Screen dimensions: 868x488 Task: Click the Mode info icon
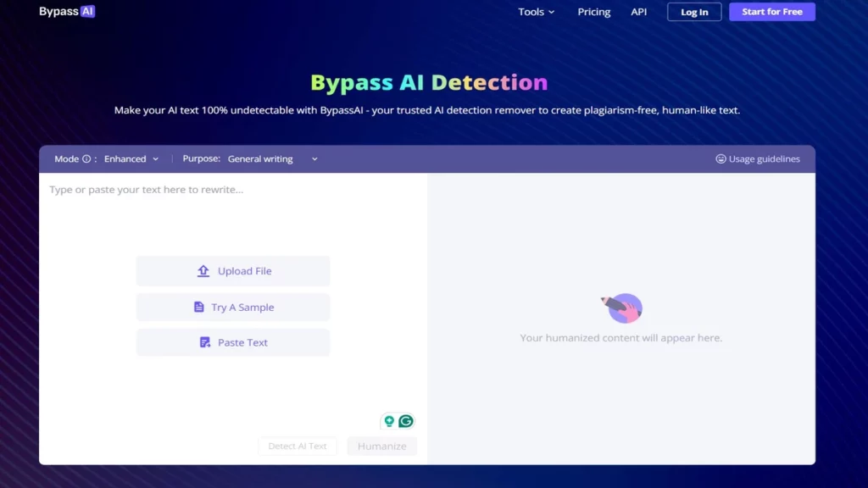pos(86,159)
